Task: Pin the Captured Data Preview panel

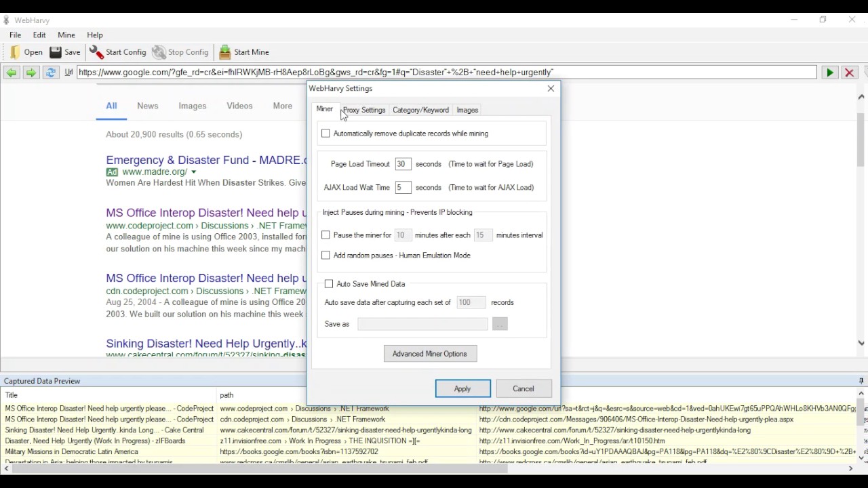Action: [x=861, y=381]
